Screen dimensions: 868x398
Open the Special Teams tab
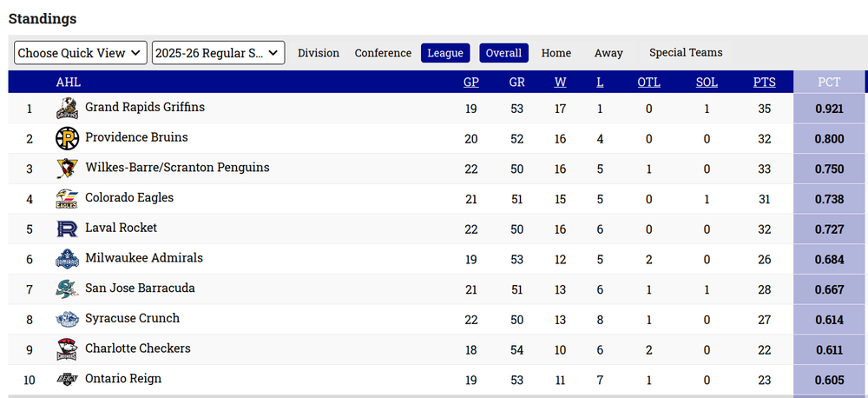tap(686, 53)
